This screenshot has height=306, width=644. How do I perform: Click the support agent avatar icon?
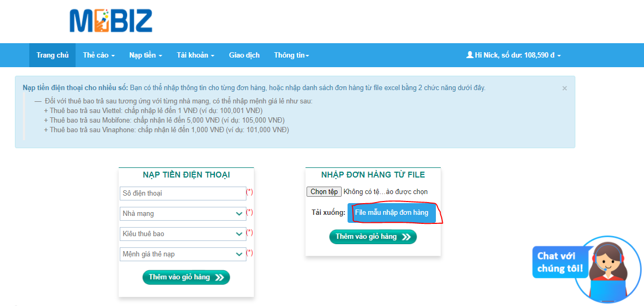(x=608, y=269)
